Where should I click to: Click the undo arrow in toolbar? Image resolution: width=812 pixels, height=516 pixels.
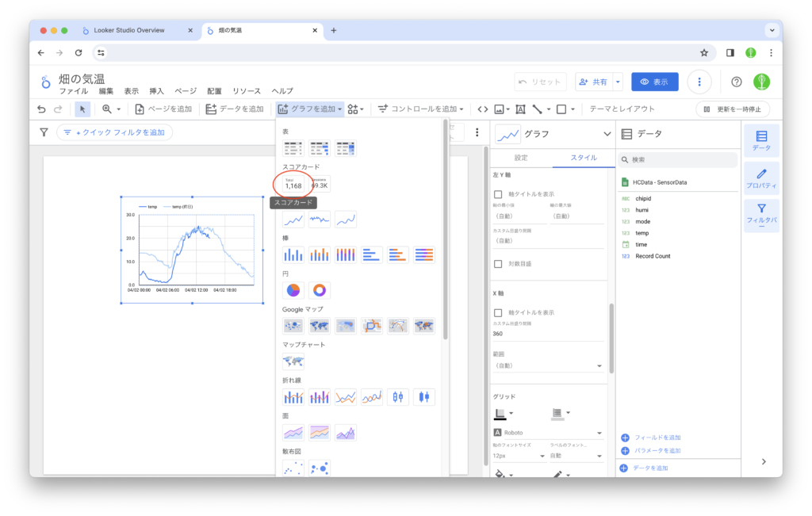(x=42, y=109)
